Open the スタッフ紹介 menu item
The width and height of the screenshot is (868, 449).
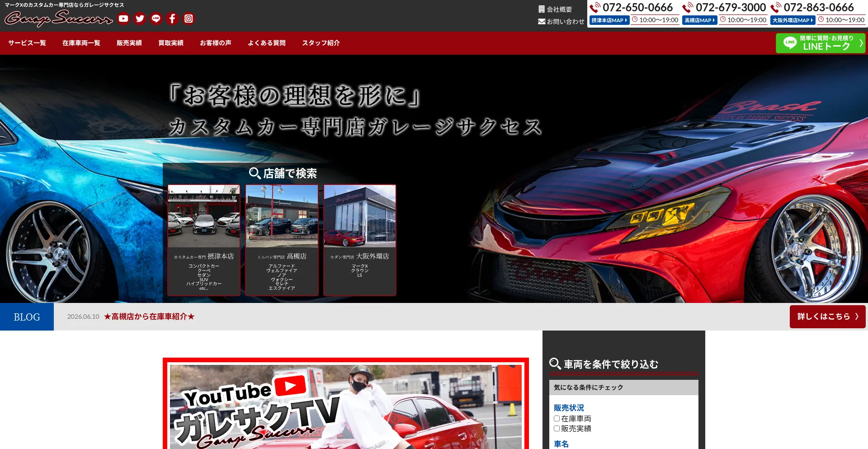click(x=321, y=43)
